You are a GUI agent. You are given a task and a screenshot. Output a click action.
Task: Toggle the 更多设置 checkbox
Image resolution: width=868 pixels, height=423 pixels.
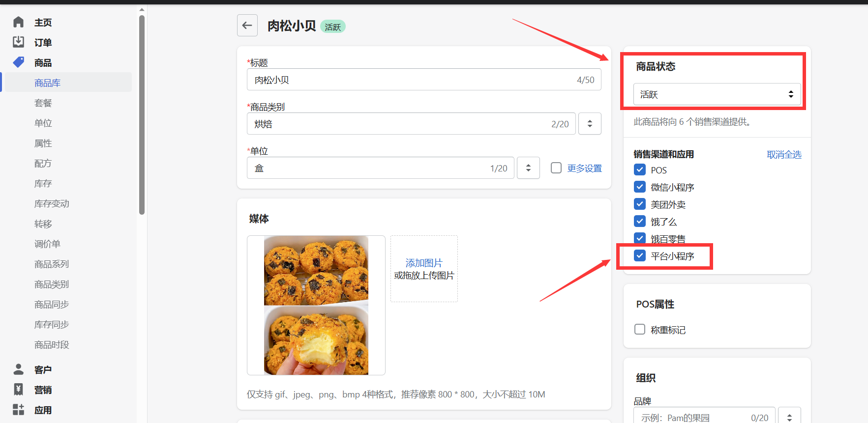pos(556,168)
